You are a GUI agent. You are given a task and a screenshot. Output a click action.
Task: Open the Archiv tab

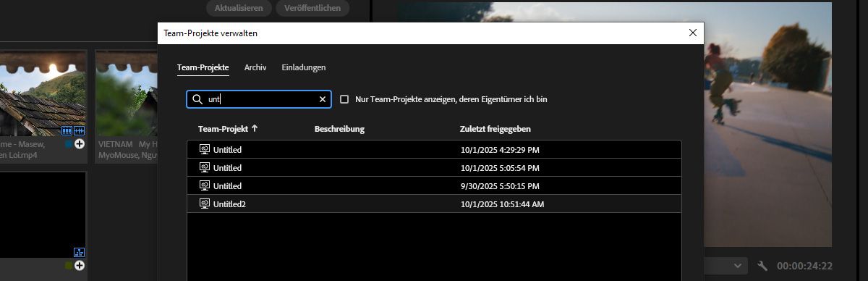pos(255,67)
